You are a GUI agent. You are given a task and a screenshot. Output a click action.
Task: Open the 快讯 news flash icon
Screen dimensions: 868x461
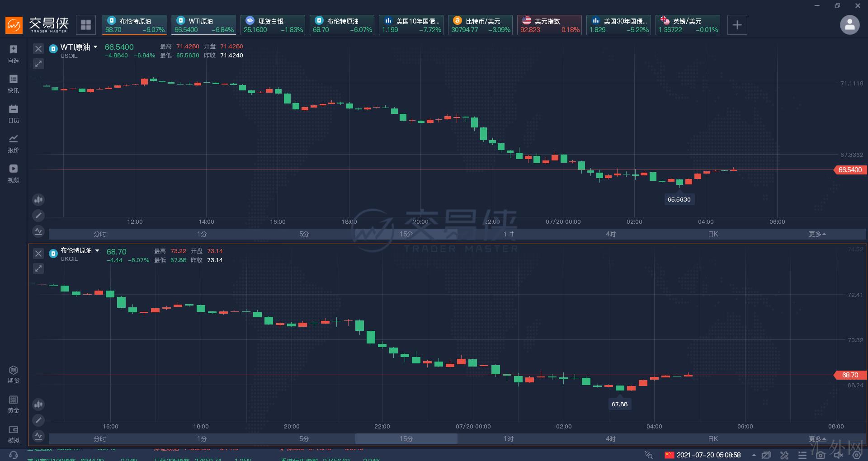pyautogui.click(x=13, y=84)
